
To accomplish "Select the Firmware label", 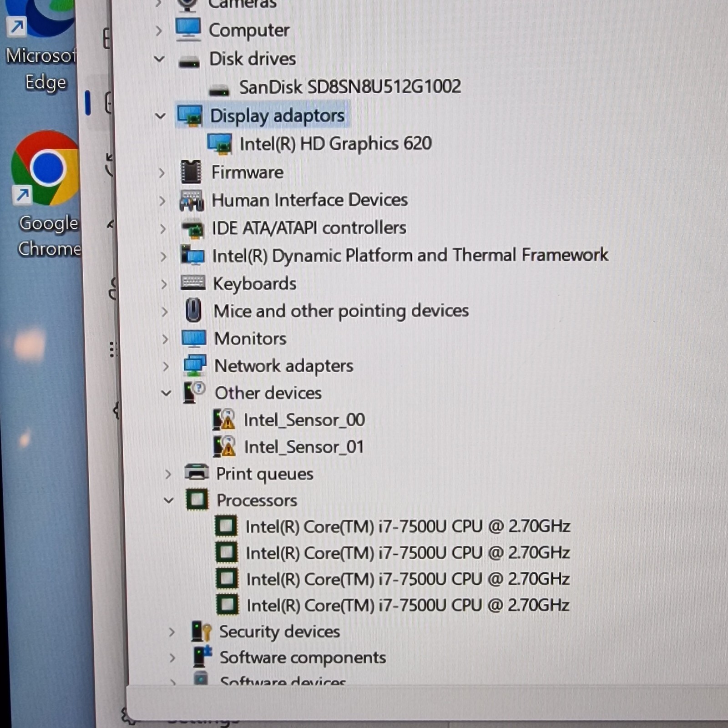I will coord(247,172).
